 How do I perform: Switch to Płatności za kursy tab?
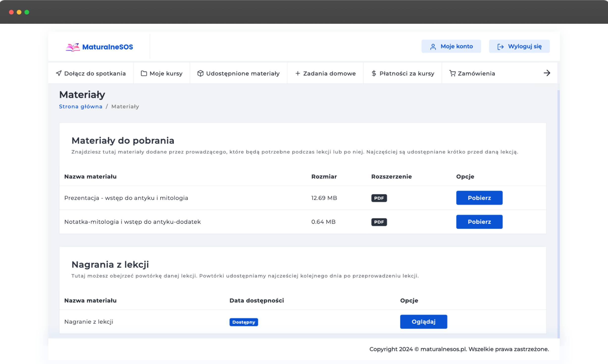403,73
